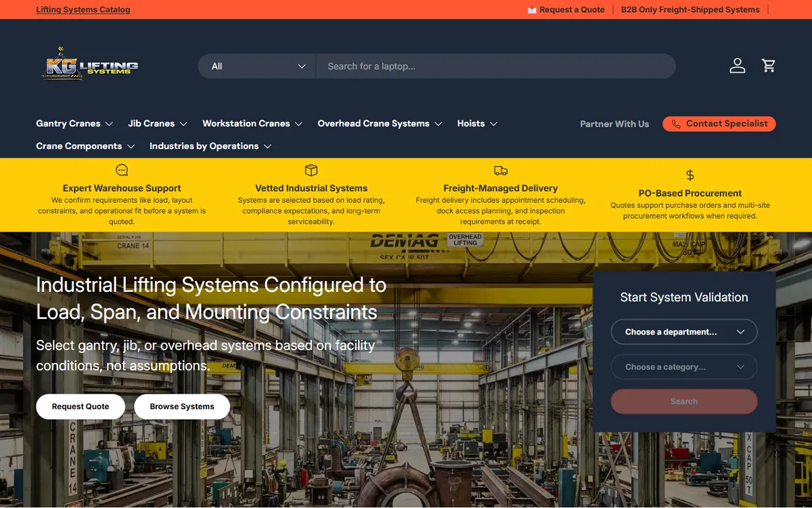
Task: Expand the Crane Components menu
Action: pos(85,146)
